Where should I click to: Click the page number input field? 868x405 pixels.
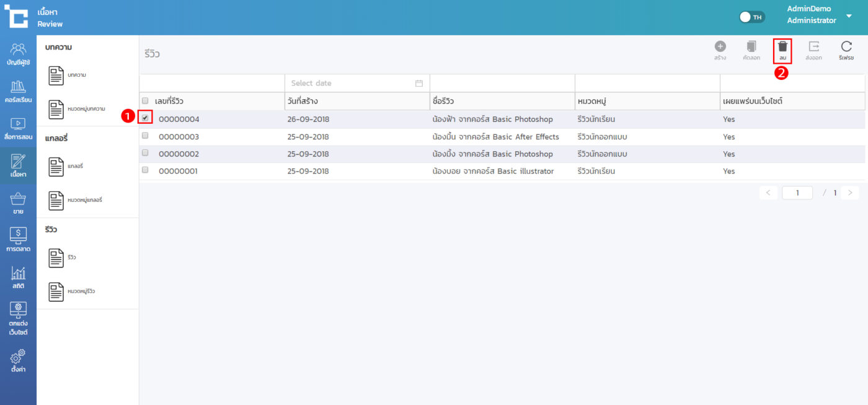click(x=797, y=193)
